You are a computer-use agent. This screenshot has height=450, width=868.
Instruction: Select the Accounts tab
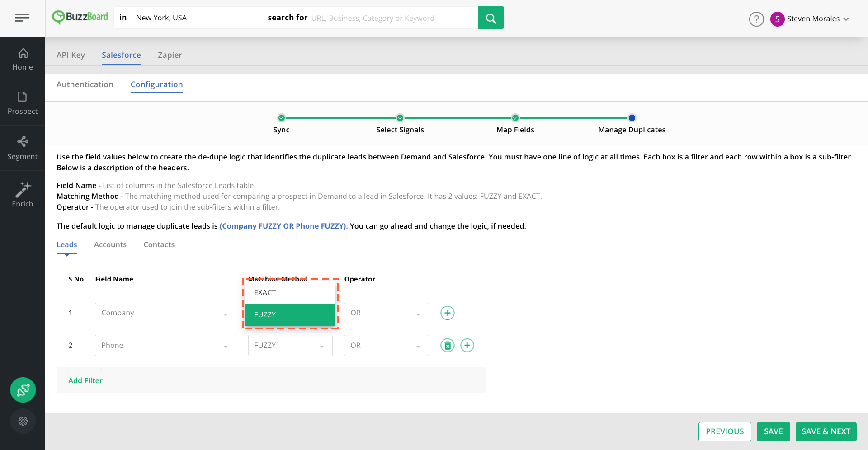coord(110,244)
